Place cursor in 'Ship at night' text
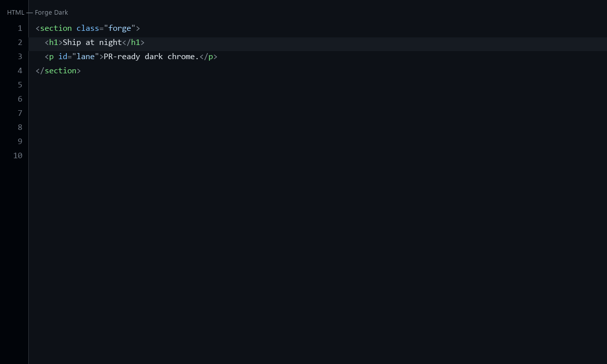607x364 pixels. pyautogui.click(x=93, y=42)
